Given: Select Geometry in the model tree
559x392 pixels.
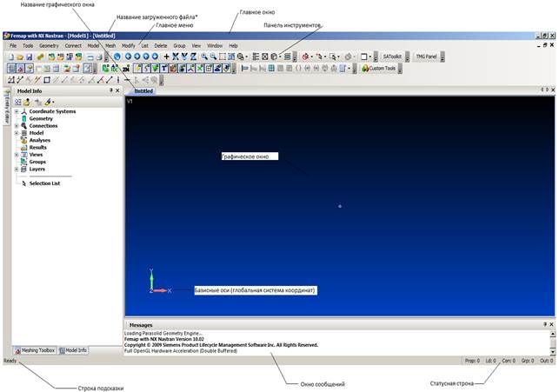Looking at the screenshot, I should (41, 118).
